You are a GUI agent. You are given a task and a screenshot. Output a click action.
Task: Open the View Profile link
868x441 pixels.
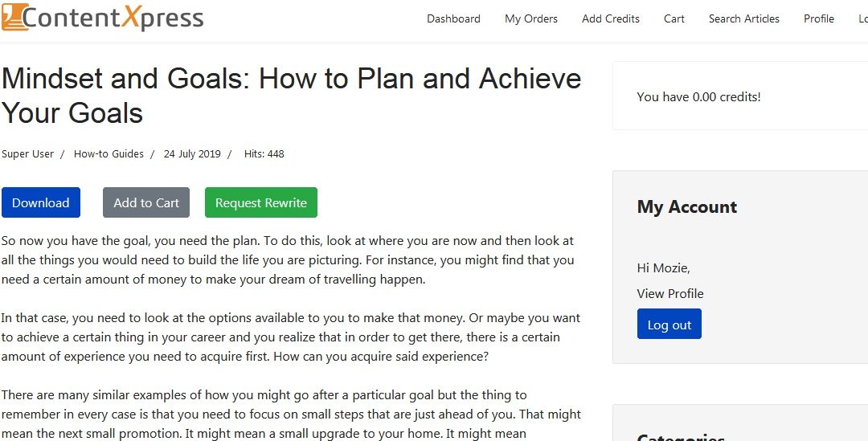tap(670, 294)
